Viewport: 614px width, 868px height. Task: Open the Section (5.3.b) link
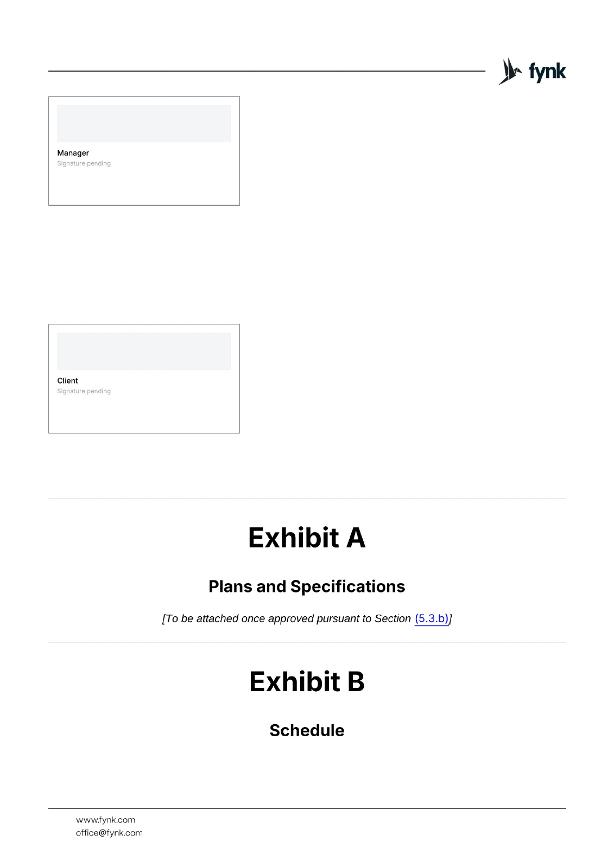(432, 618)
